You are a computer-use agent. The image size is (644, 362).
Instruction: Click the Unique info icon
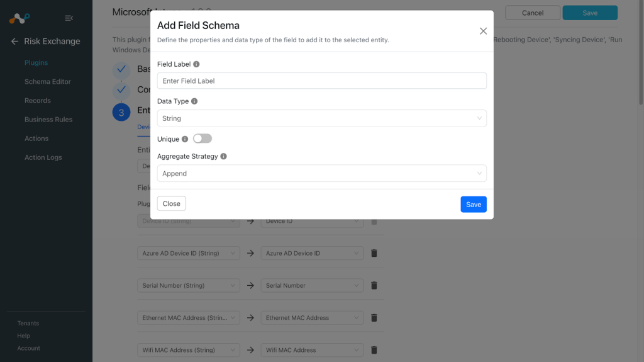pos(185,139)
